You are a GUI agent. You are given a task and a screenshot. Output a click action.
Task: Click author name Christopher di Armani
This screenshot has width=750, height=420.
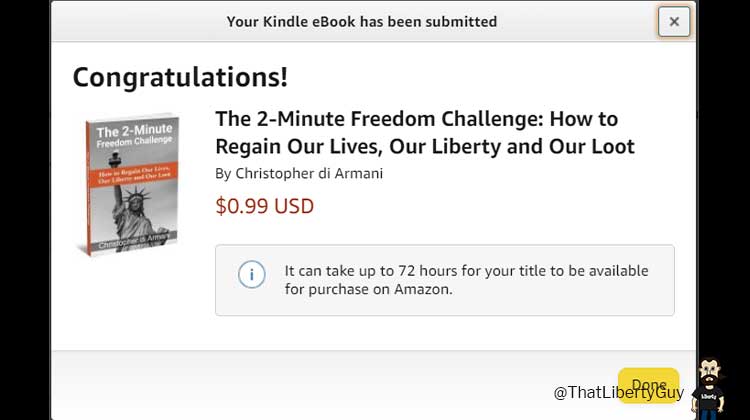[309, 173]
